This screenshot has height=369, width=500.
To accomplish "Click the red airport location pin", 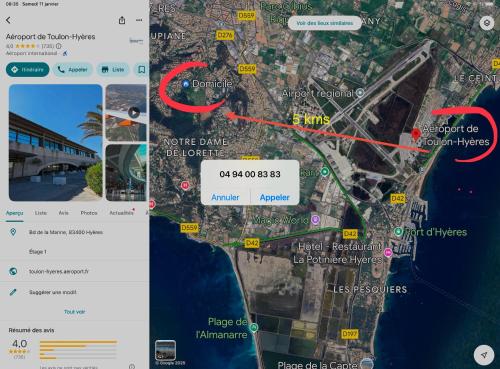I will coord(415,134).
